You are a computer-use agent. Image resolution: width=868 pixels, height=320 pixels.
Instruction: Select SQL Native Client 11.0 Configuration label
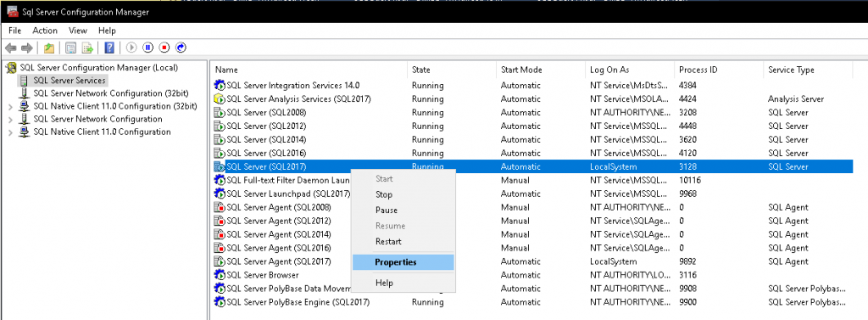[102, 132]
